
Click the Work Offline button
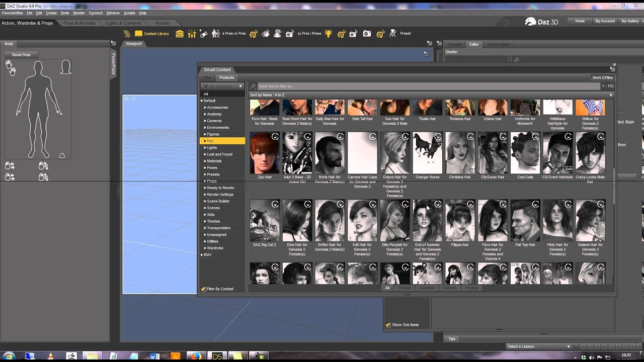pos(602,78)
